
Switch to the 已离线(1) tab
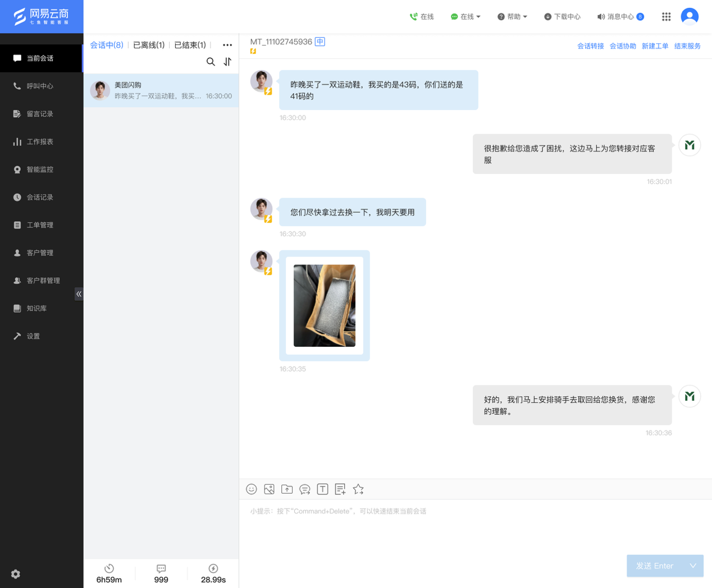[x=149, y=45]
